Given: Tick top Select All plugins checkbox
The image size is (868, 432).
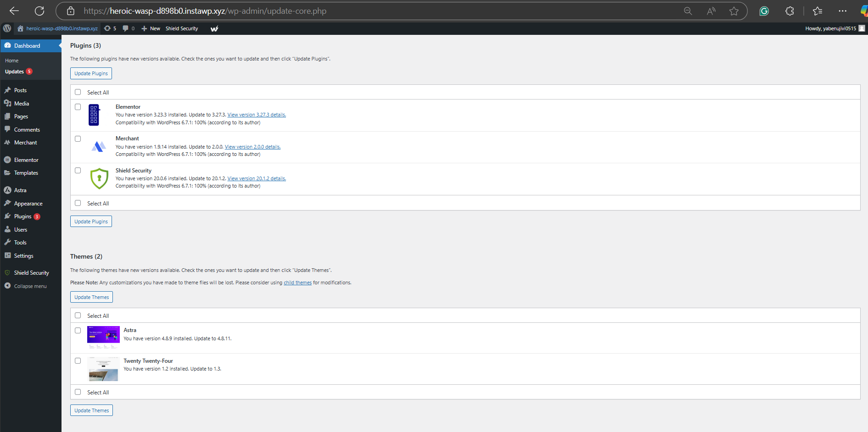Looking at the screenshot, I should 78,92.
